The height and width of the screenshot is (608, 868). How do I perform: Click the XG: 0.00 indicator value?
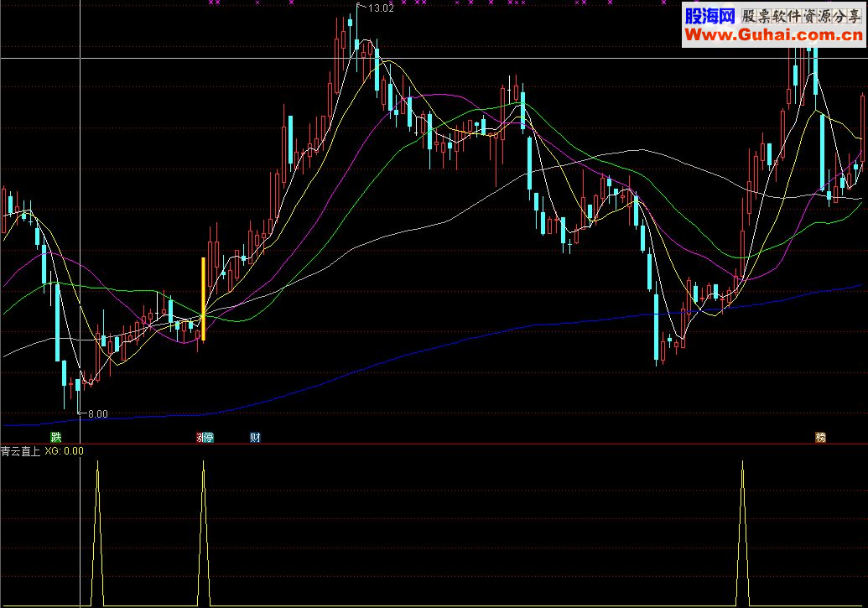pyautogui.click(x=65, y=451)
